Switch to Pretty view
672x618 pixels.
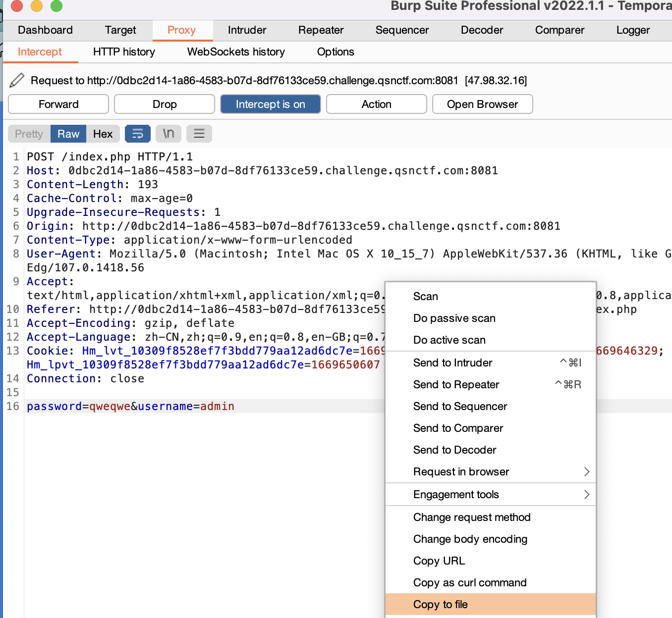pyautogui.click(x=29, y=134)
